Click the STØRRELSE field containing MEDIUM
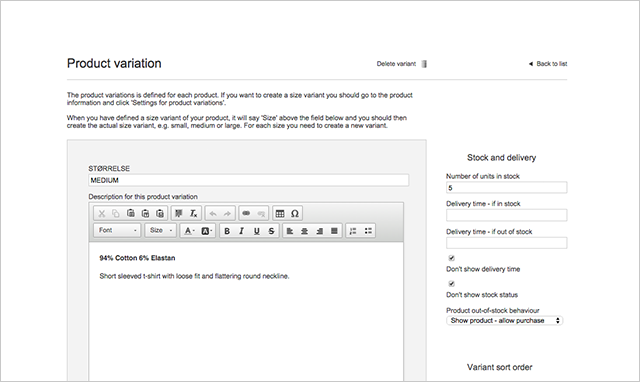Viewport: 640px width, 382px height. [249, 180]
